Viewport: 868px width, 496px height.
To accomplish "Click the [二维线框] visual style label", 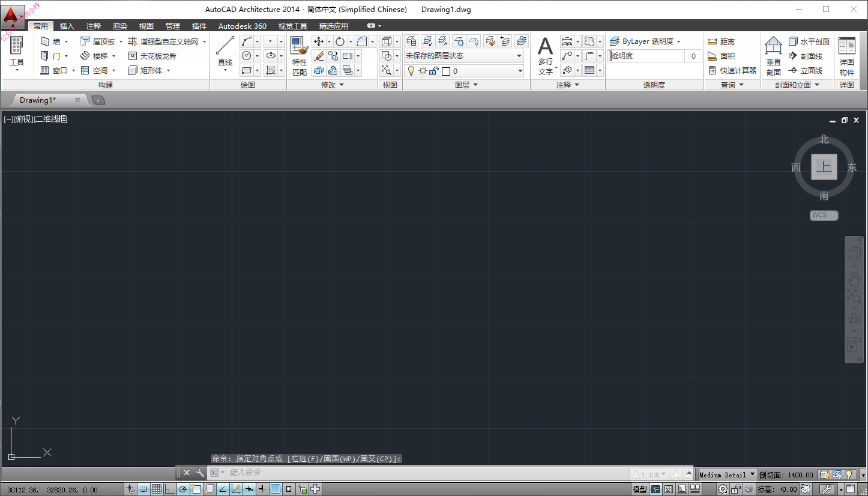I will pyautogui.click(x=51, y=119).
